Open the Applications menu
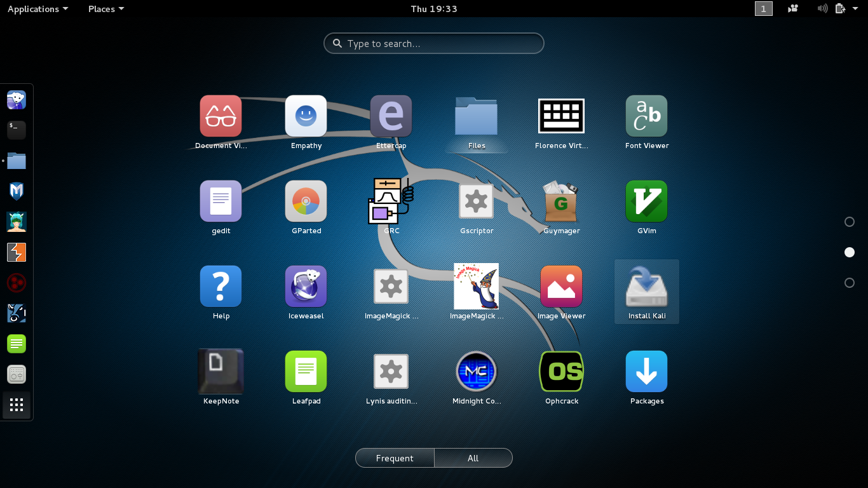868x488 pixels. pos(37,9)
